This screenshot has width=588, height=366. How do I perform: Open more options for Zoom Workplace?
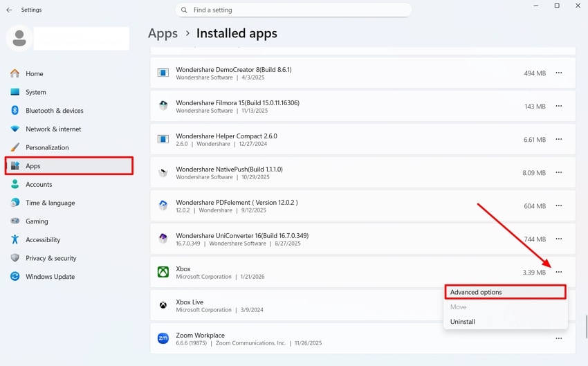pyautogui.click(x=559, y=338)
